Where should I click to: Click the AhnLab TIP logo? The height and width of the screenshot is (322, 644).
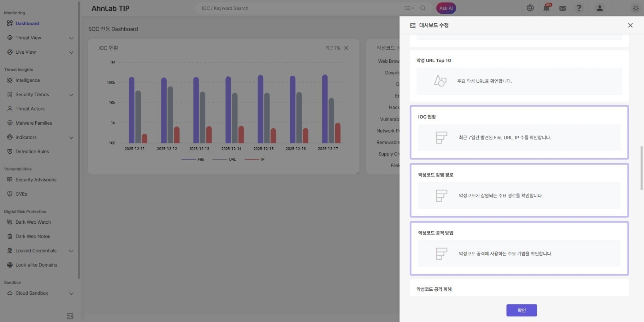(x=110, y=8)
